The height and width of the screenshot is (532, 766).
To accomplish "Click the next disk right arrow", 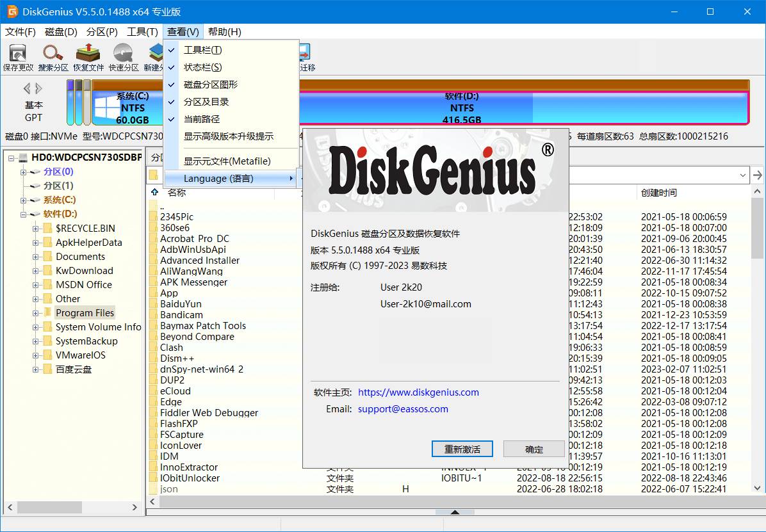I will pos(39,88).
